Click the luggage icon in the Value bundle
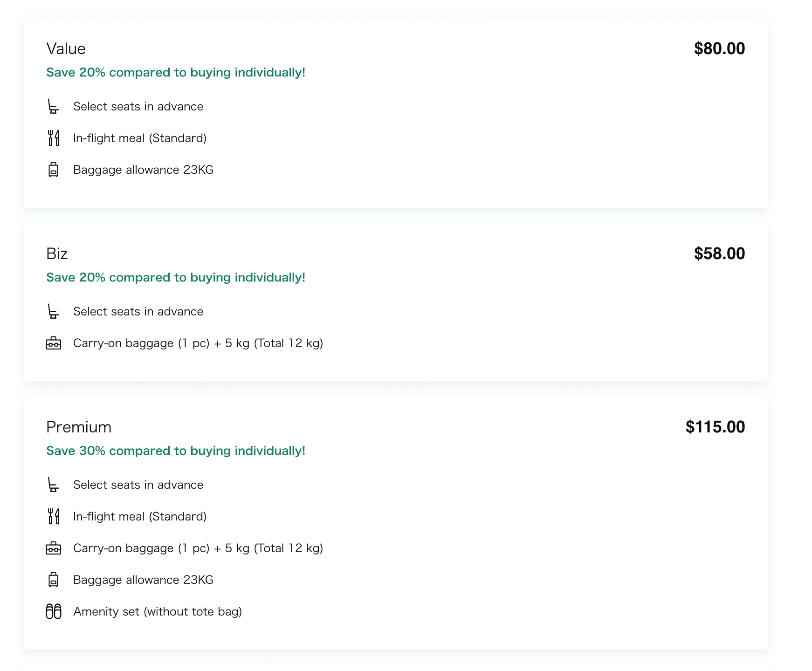 pyautogui.click(x=54, y=170)
